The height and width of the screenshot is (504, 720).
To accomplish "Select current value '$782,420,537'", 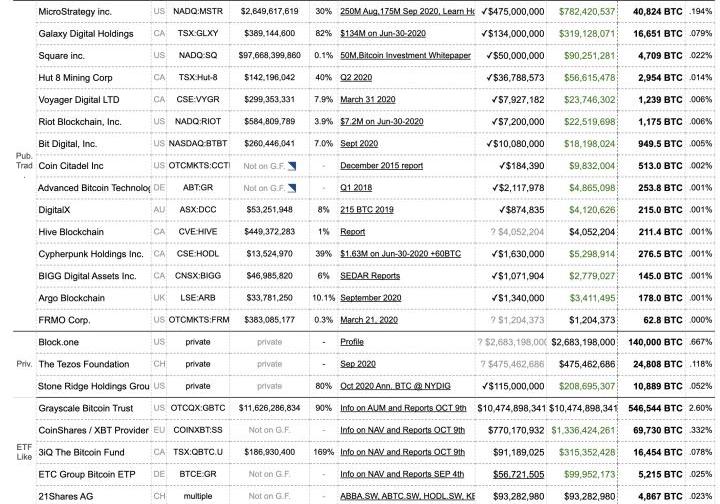I will (x=587, y=11).
